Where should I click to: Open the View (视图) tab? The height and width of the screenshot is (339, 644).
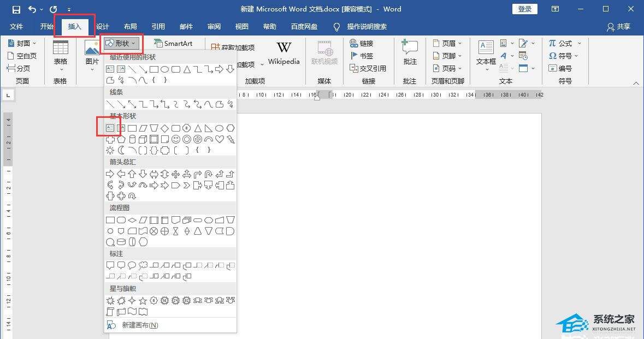coord(242,26)
